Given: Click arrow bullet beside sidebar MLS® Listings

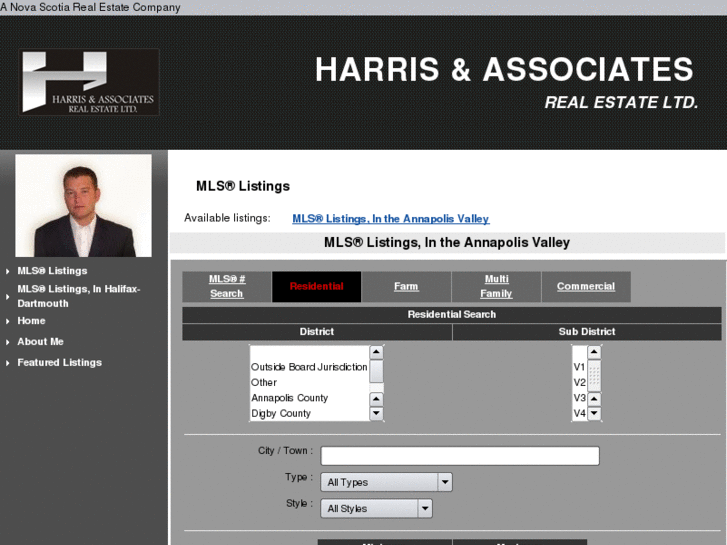Looking at the screenshot, I should [7, 271].
